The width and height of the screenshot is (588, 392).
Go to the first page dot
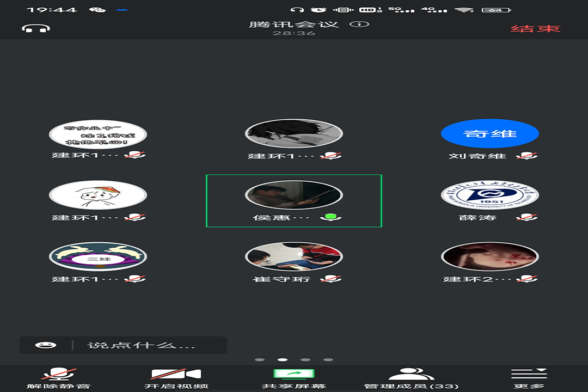coord(260,360)
